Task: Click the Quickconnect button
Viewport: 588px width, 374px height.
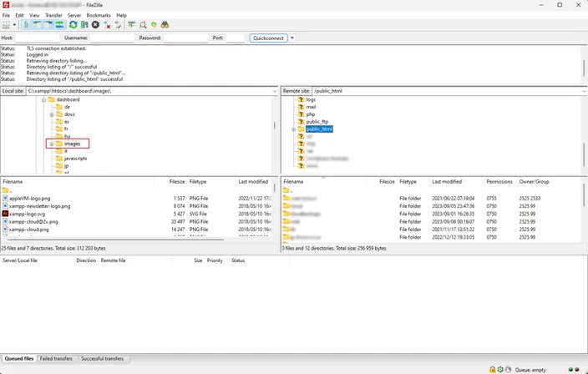Action: tap(268, 38)
